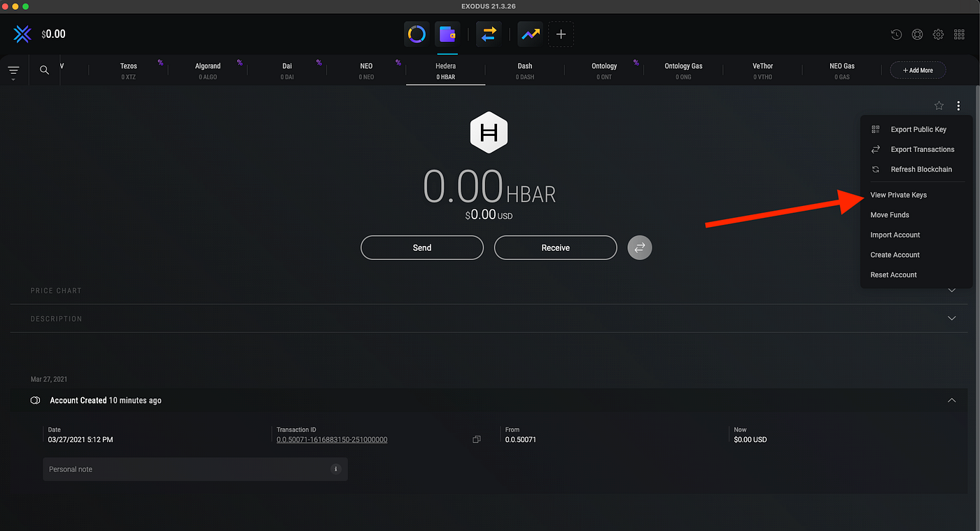Click the 03/27/2021 5:12 PM date
This screenshot has width=980, height=531.
coord(80,440)
